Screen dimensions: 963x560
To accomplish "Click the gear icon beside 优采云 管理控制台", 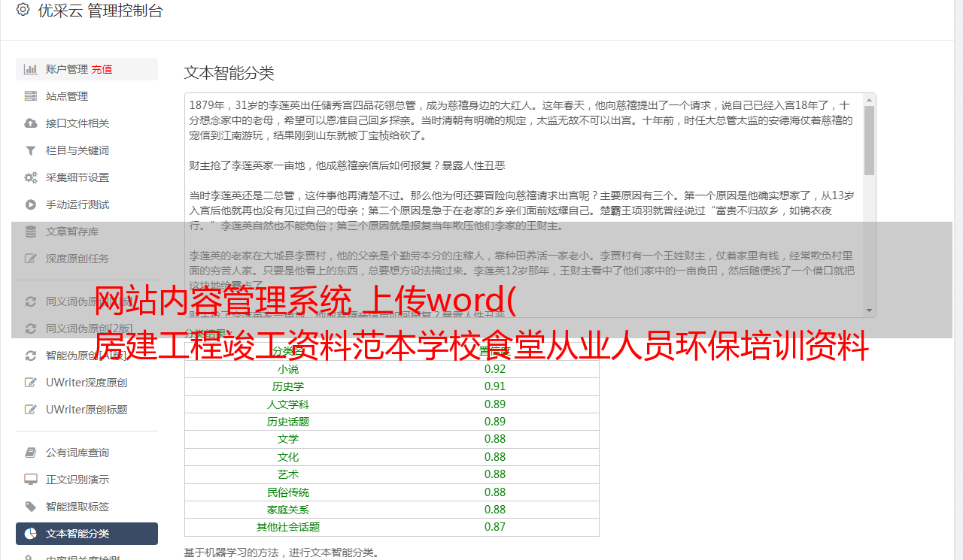I will coord(23,11).
